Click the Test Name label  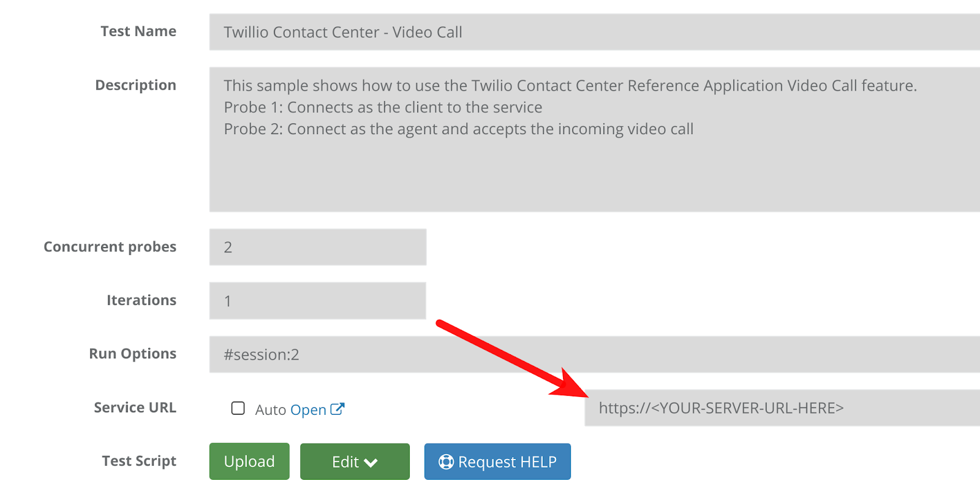[x=138, y=31]
